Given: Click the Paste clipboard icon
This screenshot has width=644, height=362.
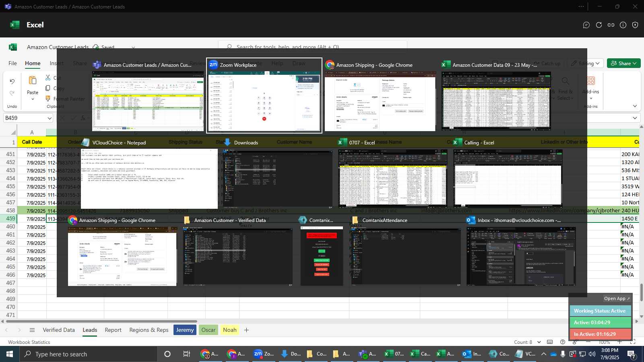Looking at the screenshot, I should pos(33,80).
